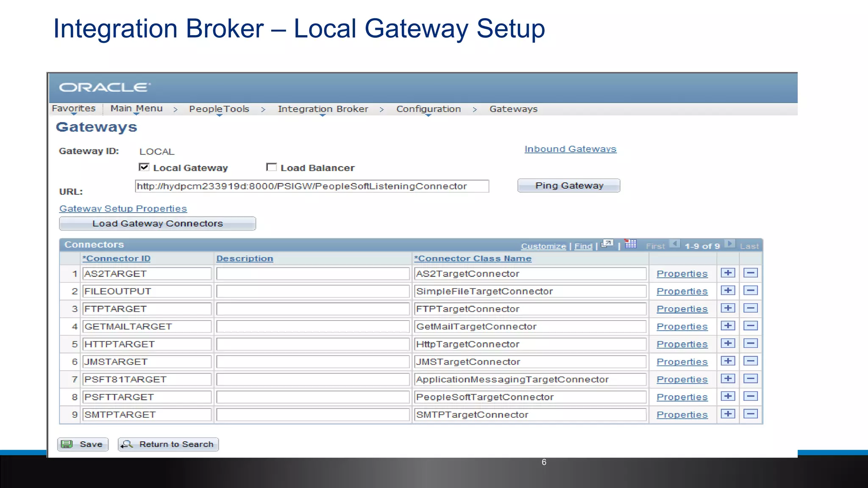Image resolution: width=868 pixels, height=488 pixels.
Task: Delete the FTPTARGET connector row
Action: click(x=751, y=308)
